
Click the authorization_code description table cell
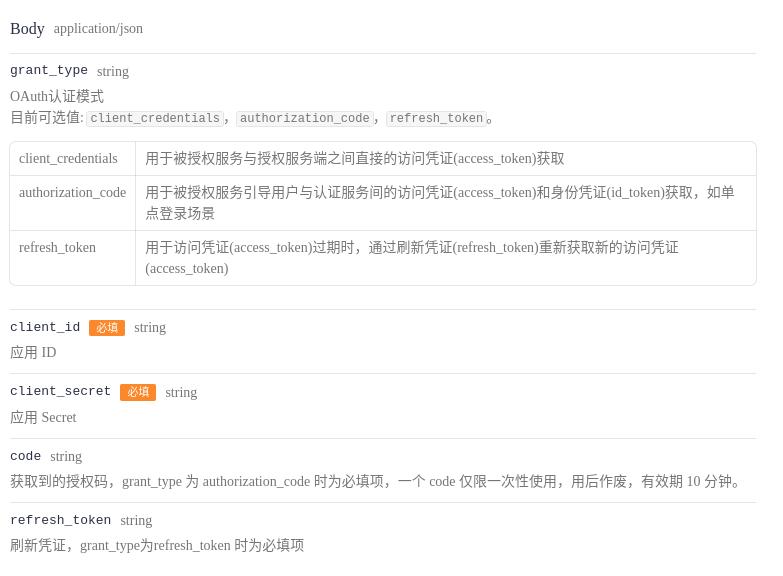440,203
